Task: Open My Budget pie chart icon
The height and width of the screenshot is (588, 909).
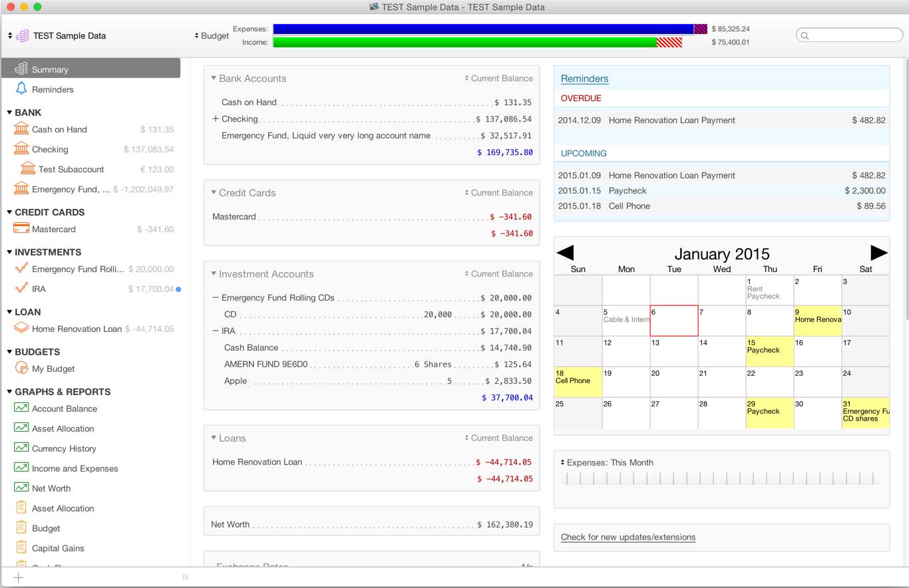Action: pos(21,368)
